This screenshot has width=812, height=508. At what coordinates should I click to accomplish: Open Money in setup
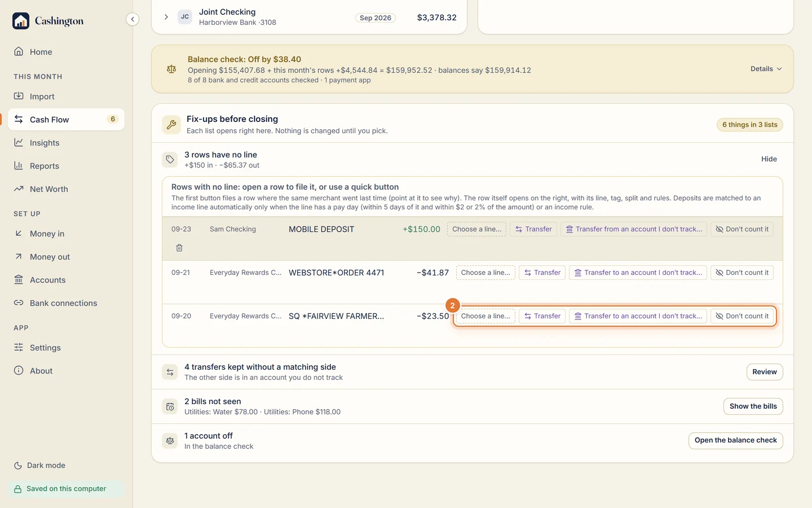(67, 234)
